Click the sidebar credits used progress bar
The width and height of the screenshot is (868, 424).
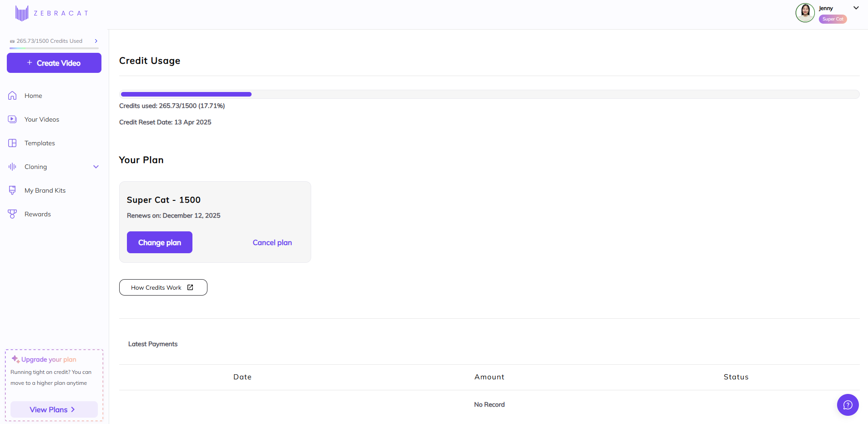tap(54, 48)
